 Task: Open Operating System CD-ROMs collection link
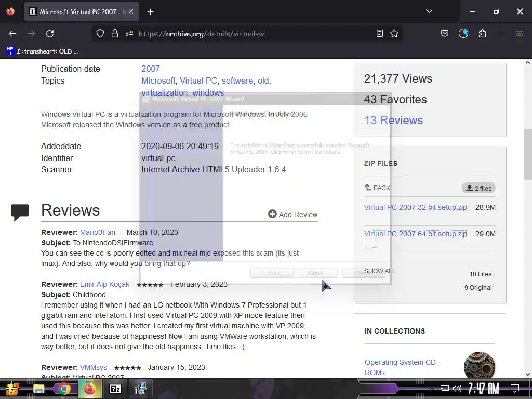click(402, 367)
